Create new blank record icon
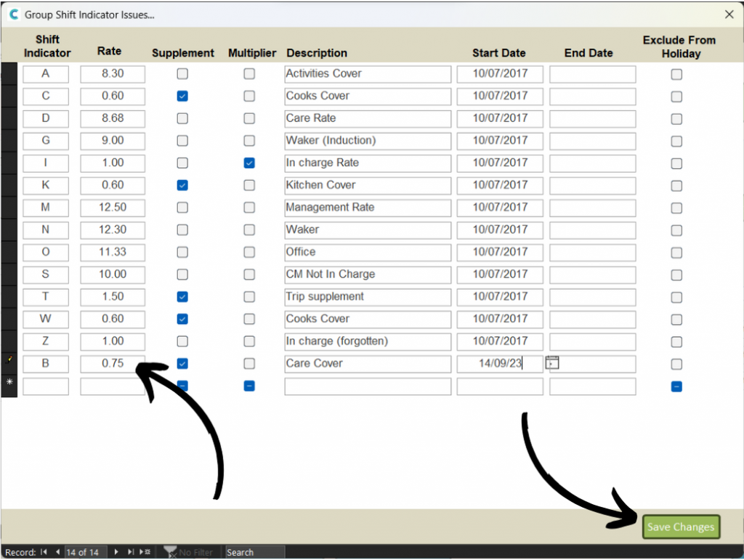 point(145,552)
